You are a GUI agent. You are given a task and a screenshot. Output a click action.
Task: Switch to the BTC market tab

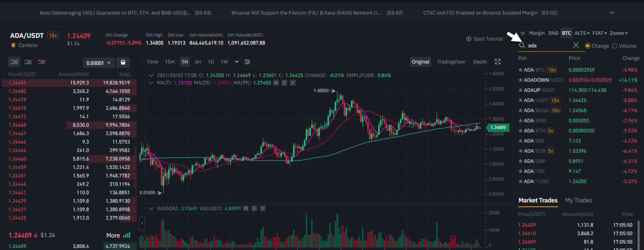(x=566, y=33)
